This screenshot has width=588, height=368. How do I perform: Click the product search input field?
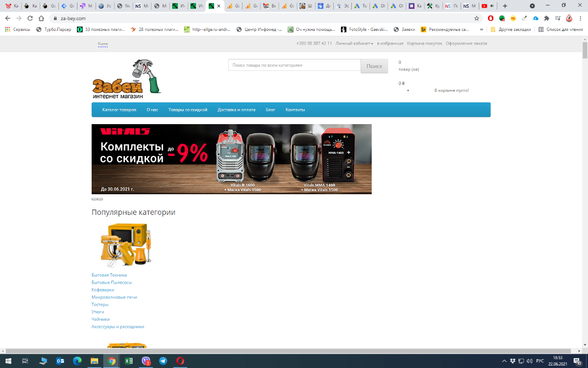(x=294, y=65)
